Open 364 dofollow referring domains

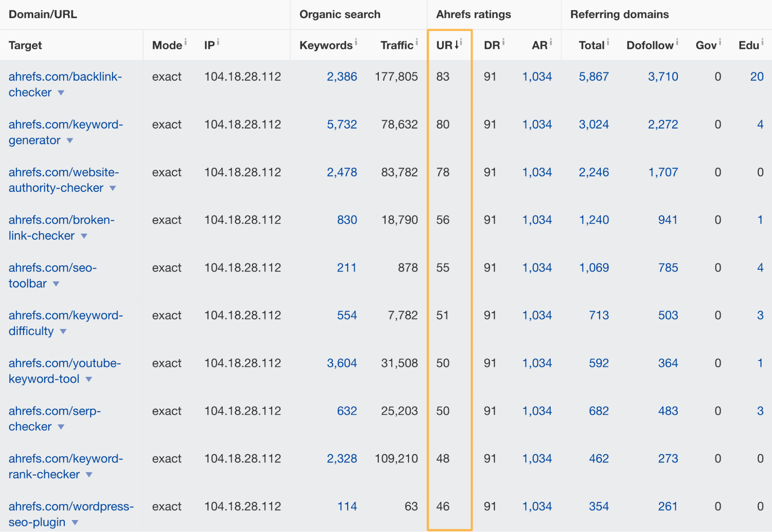click(668, 363)
